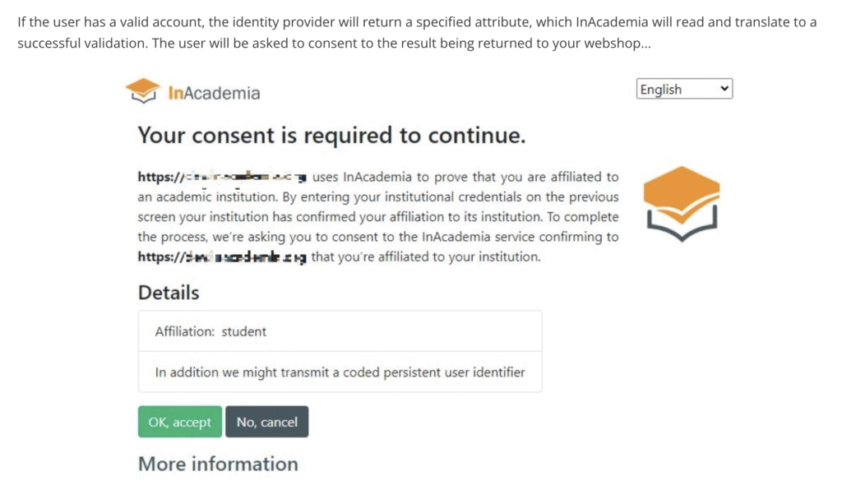Select the Affiliation: student row

340,331
